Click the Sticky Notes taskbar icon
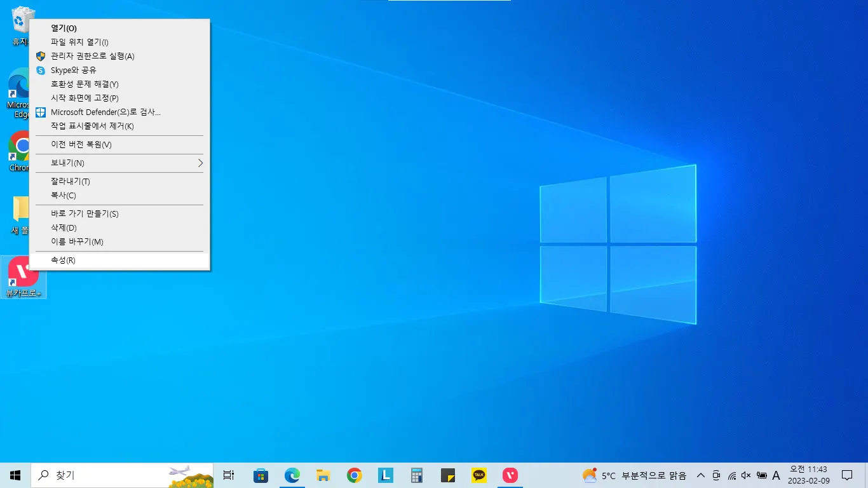This screenshot has height=488, width=868. click(448, 475)
